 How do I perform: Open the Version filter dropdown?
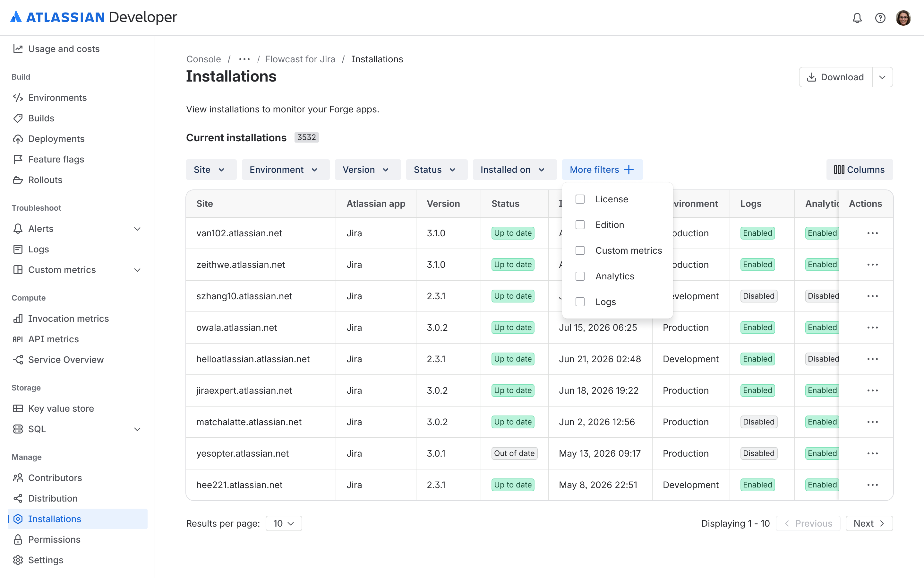(368, 170)
